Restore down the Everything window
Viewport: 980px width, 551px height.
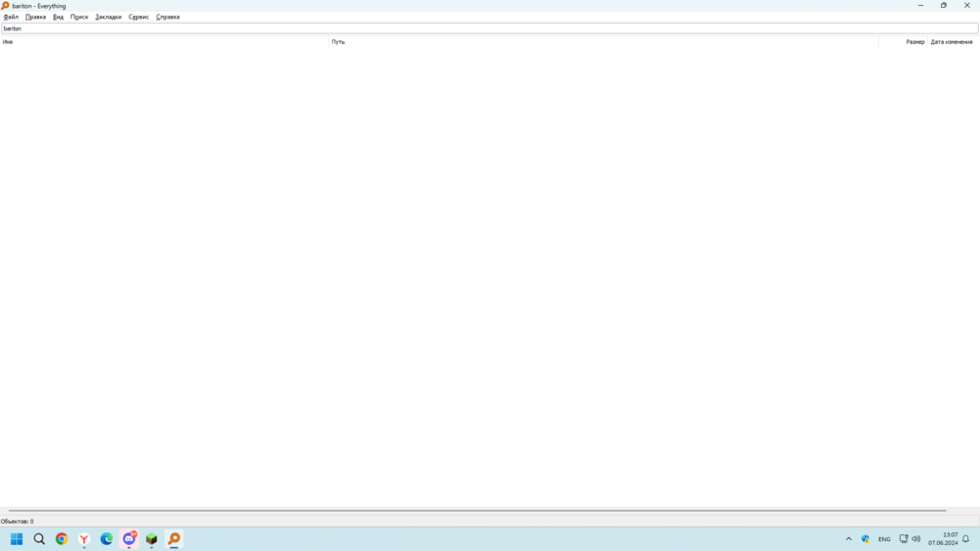(x=944, y=6)
